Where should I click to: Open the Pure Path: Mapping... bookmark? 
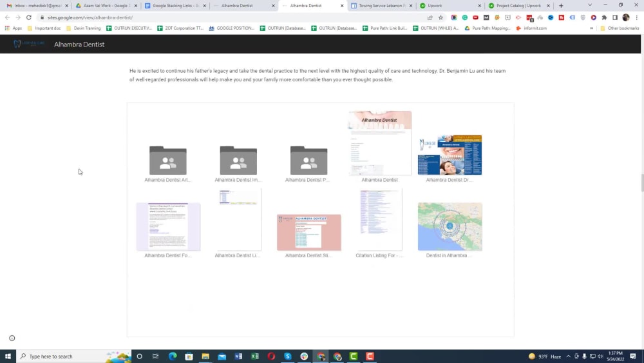pyautogui.click(x=487, y=28)
